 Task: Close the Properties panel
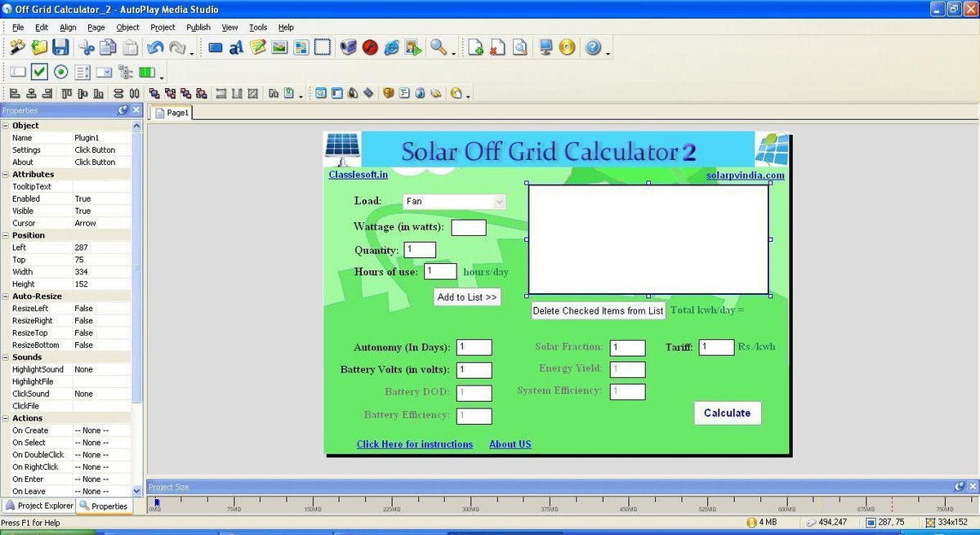coord(136,110)
